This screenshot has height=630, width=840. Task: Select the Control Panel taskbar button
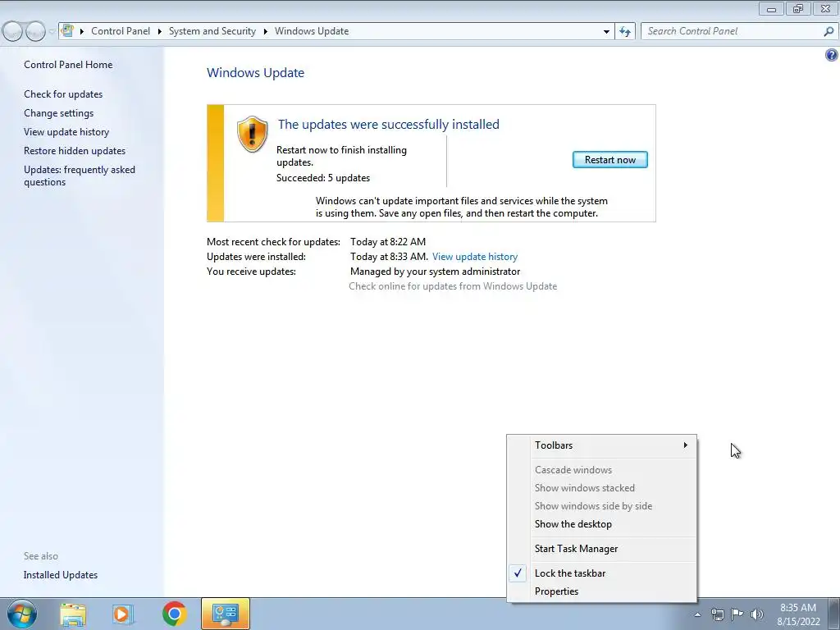coord(226,614)
